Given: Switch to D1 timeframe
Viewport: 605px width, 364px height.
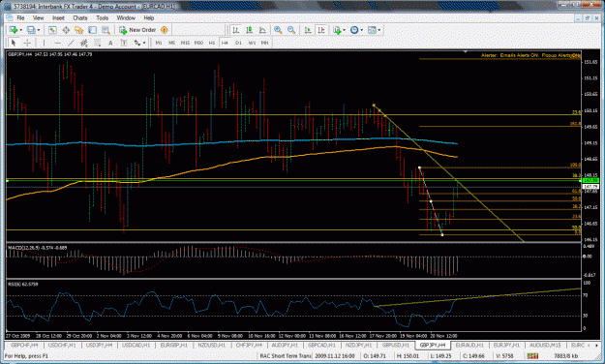Looking at the screenshot, I should click(238, 43).
